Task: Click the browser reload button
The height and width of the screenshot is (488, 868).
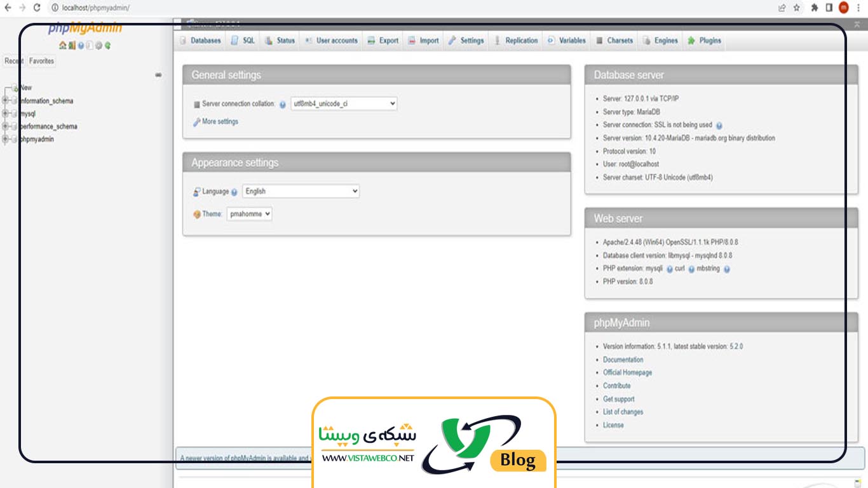Action: coord(37,8)
